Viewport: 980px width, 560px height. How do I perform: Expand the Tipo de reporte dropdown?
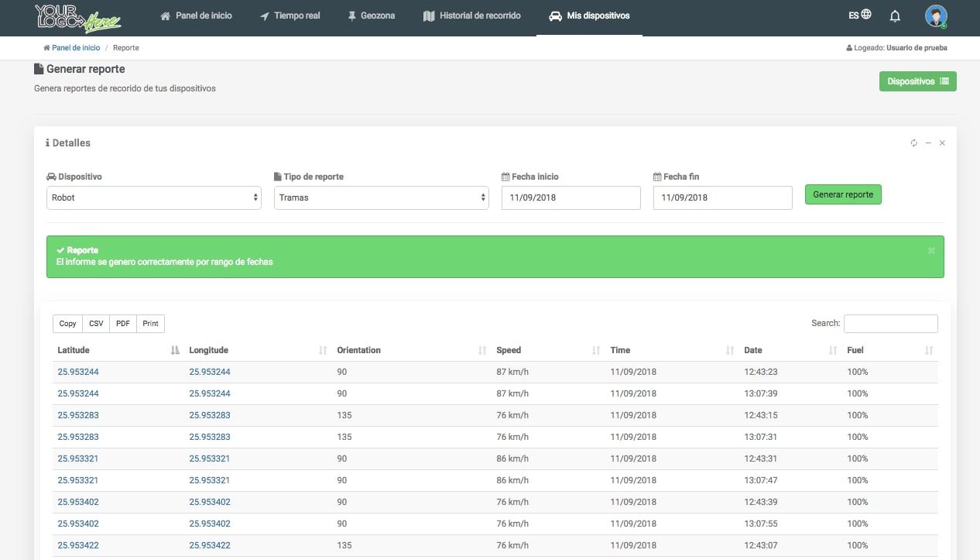[382, 198]
